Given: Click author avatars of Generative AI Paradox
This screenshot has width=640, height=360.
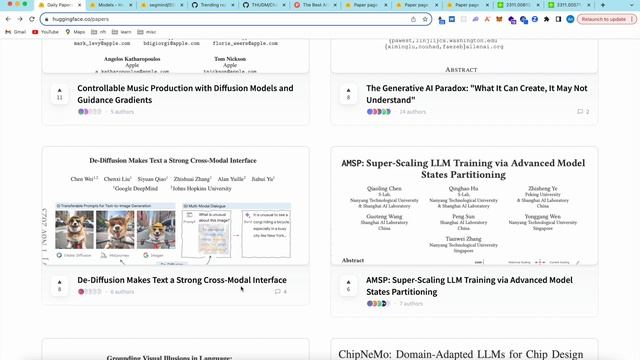Looking at the screenshot, I should pyautogui.click(x=378, y=111).
